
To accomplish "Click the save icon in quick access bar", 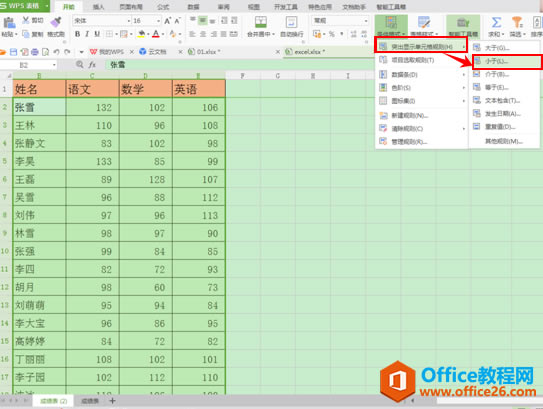I will [13, 52].
